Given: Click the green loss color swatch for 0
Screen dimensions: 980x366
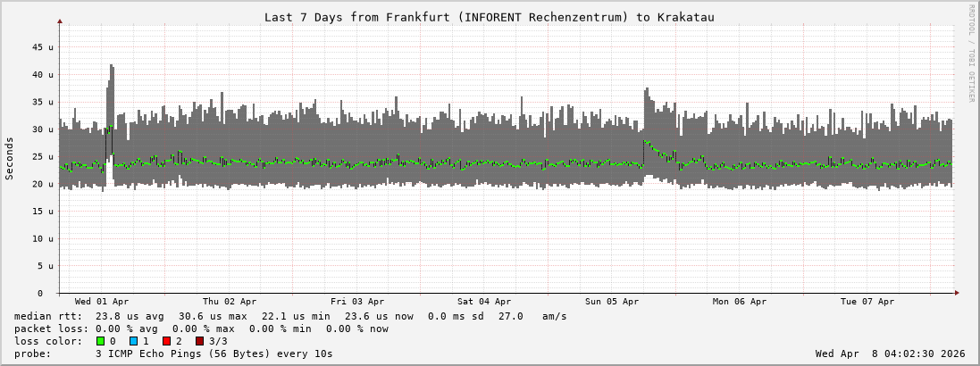Looking at the screenshot, I should tap(101, 341).
